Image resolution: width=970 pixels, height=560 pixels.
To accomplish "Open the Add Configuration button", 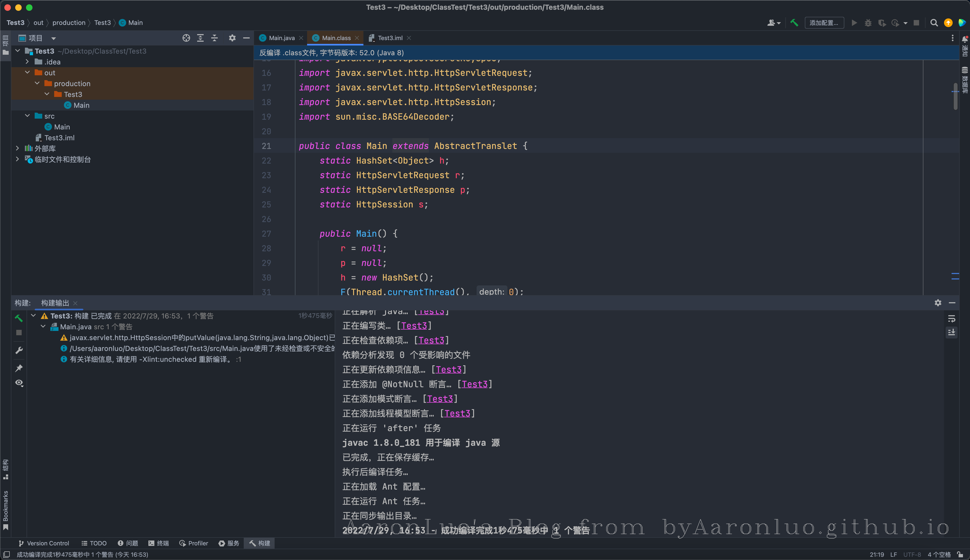I will pos(824,23).
